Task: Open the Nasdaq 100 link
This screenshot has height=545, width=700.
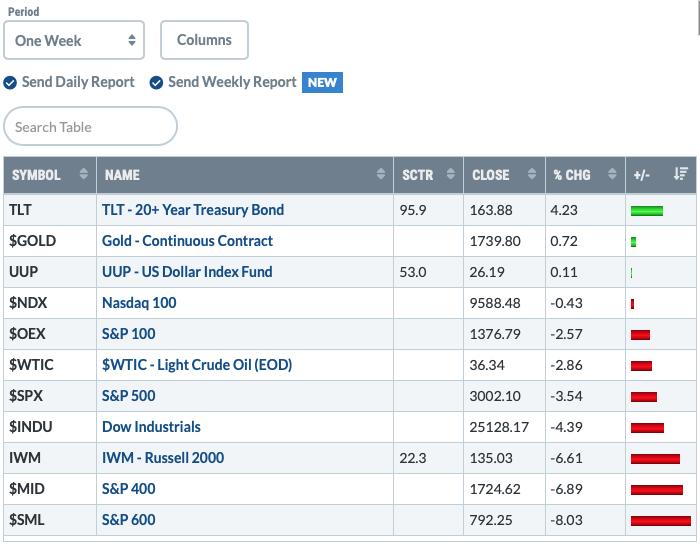Action: 139,303
